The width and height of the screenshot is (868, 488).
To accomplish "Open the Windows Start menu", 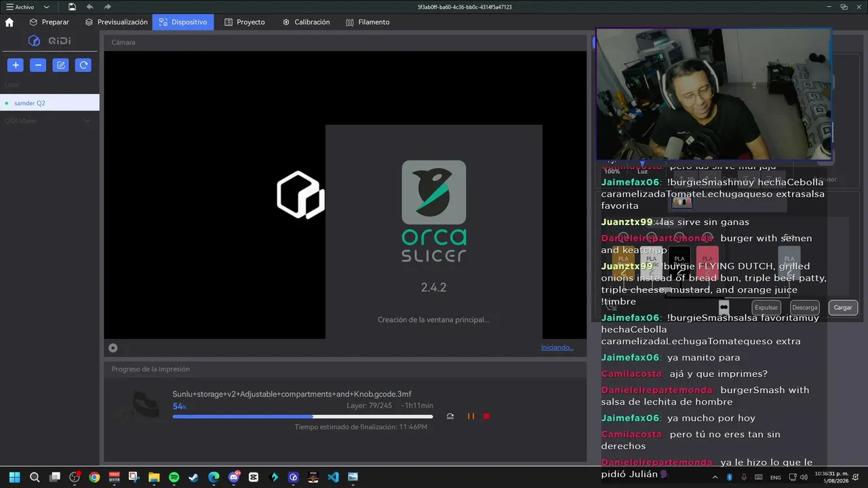I will pyautogui.click(x=15, y=477).
